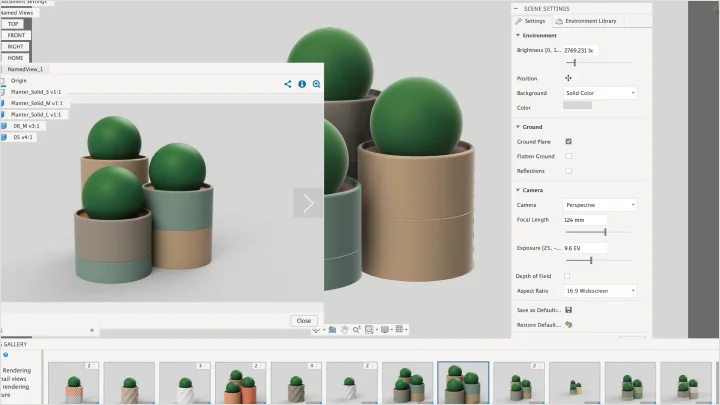720x405 pixels.
Task: Open version count badge on first gallery thumbnail
Action: 92,366
